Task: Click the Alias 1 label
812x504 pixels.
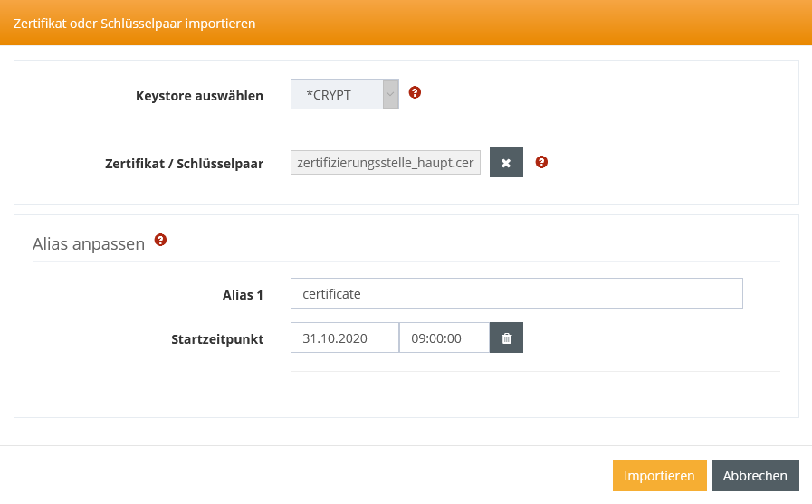Action: [243, 294]
